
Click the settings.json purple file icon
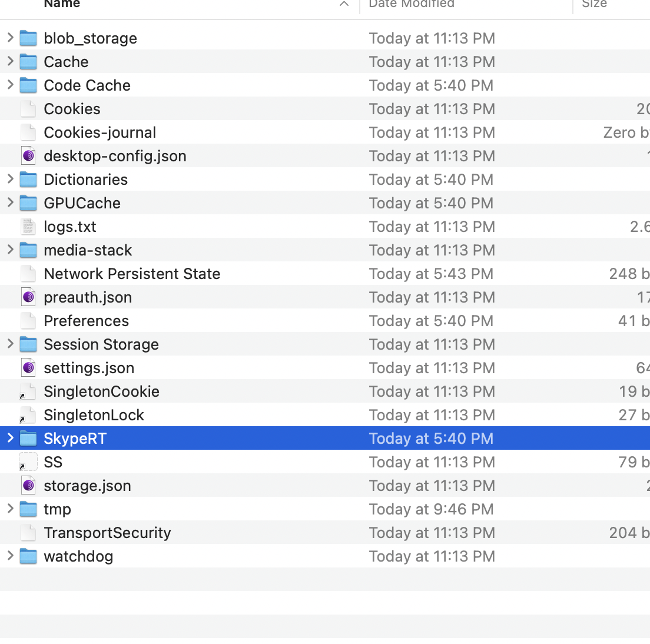tap(28, 367)
